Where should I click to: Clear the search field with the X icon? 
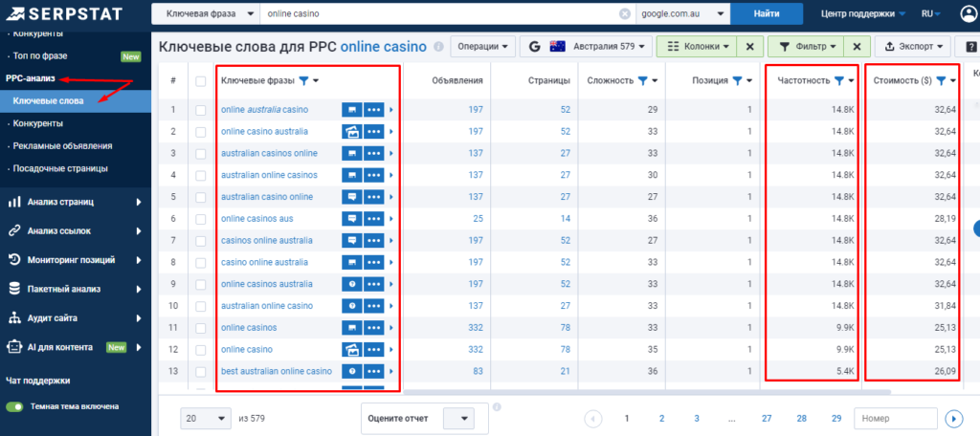click(x=624, y=13)
